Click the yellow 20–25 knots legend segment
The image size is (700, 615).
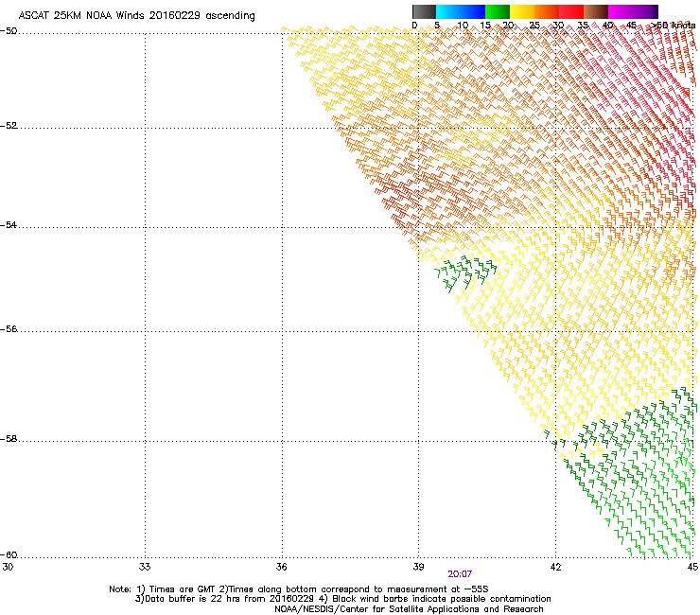(x=522, y=11)
